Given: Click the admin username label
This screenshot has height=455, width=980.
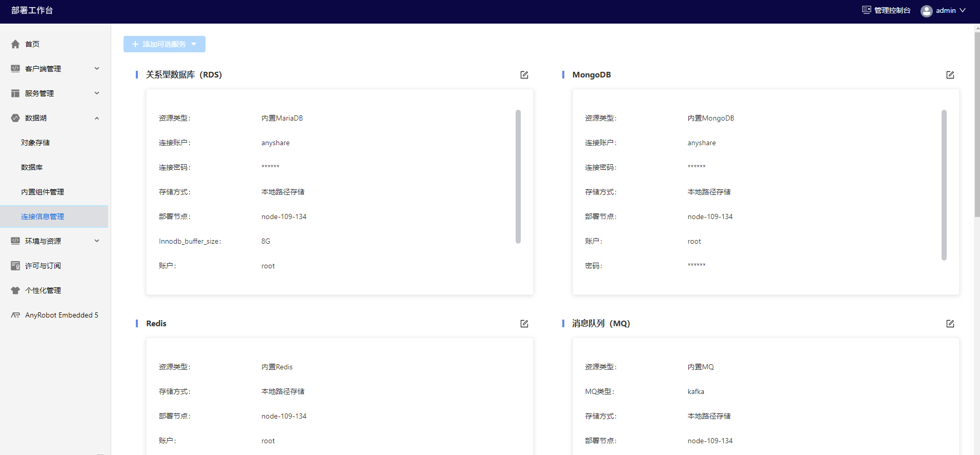Looking at the screenshot, I should click(946, 10).
